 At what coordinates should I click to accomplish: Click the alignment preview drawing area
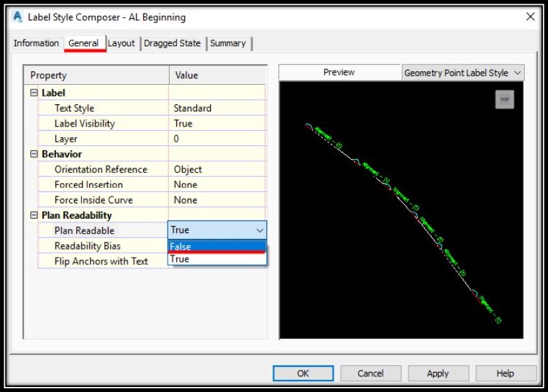pos(401,210)
